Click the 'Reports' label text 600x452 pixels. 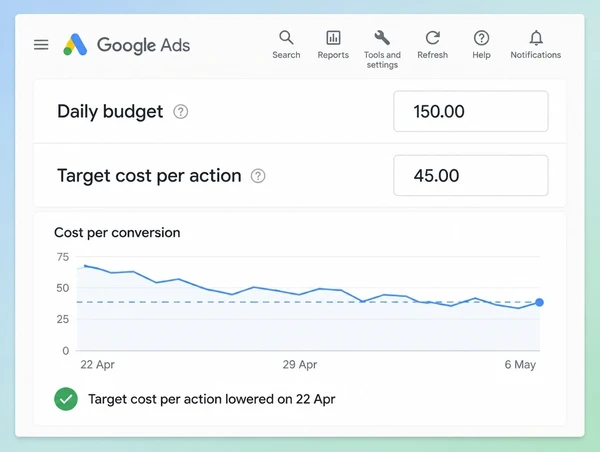[x=333, y=55]
